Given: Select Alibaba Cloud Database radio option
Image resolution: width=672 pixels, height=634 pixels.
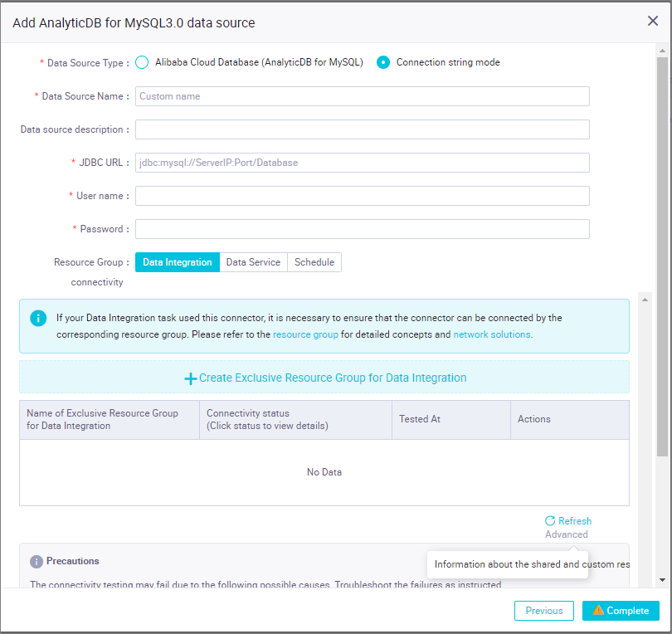Looking at the screenshot, I should (x=142, y=62).
